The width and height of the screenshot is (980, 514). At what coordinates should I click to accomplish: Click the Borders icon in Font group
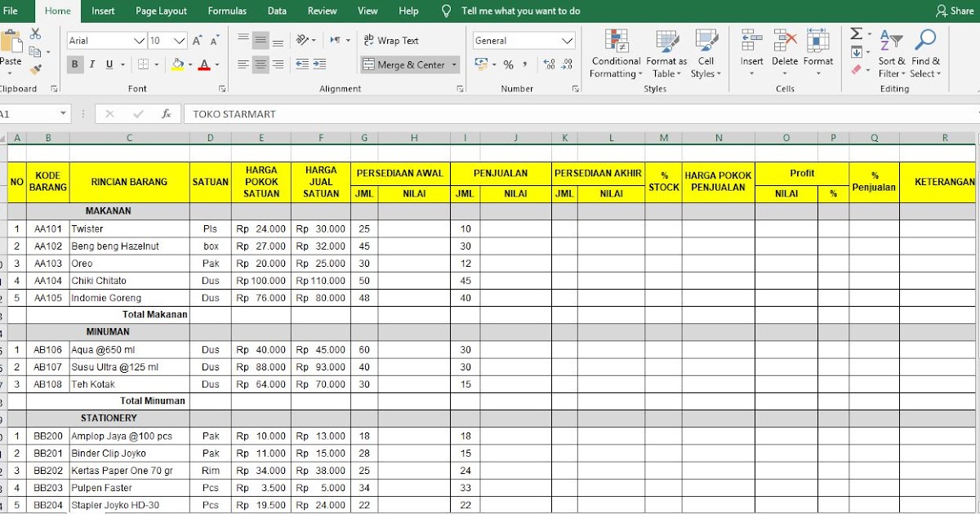144,64
